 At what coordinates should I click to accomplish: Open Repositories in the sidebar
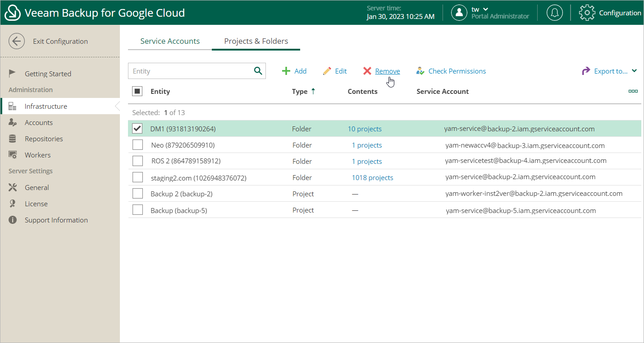point(44,139)
